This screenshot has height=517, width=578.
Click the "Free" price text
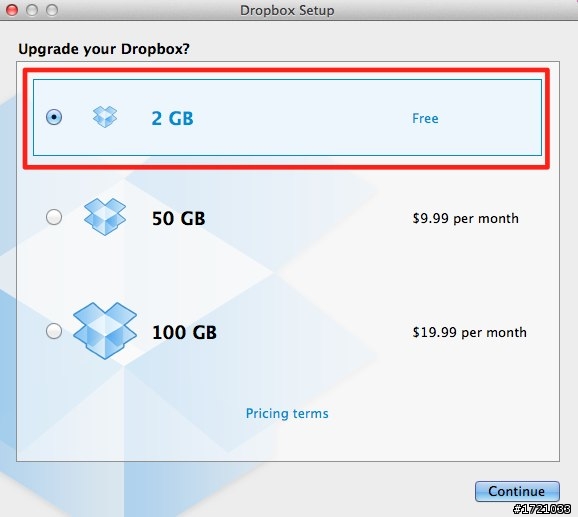(425, 118)
